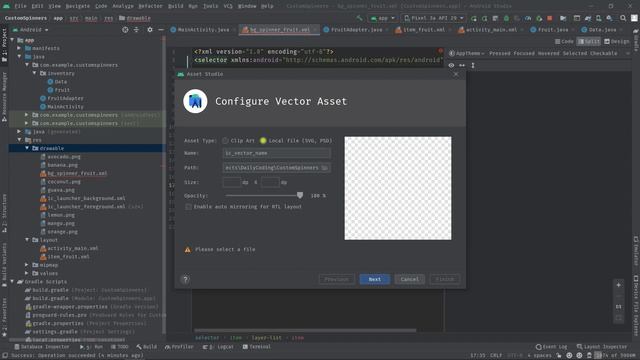
Task: Open the Profiler tool window
Action: click(x=179, y=347)
